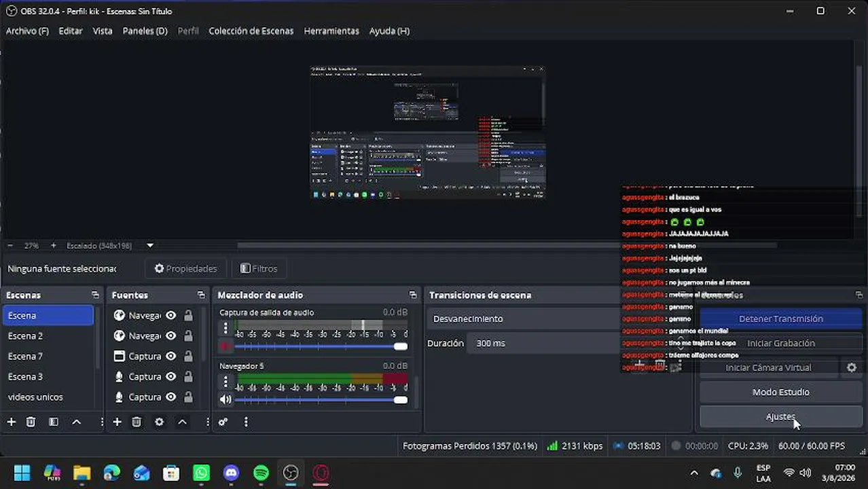This screenshot has height=489, width=868.
Task: Adjust Navegador 5 volume slider
Action: (321, 400)
